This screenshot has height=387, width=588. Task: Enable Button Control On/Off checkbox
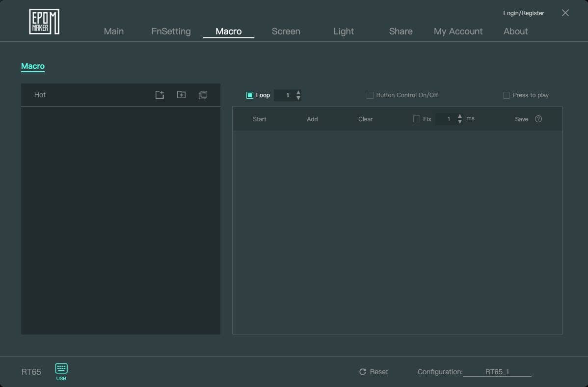click(370, 95)
